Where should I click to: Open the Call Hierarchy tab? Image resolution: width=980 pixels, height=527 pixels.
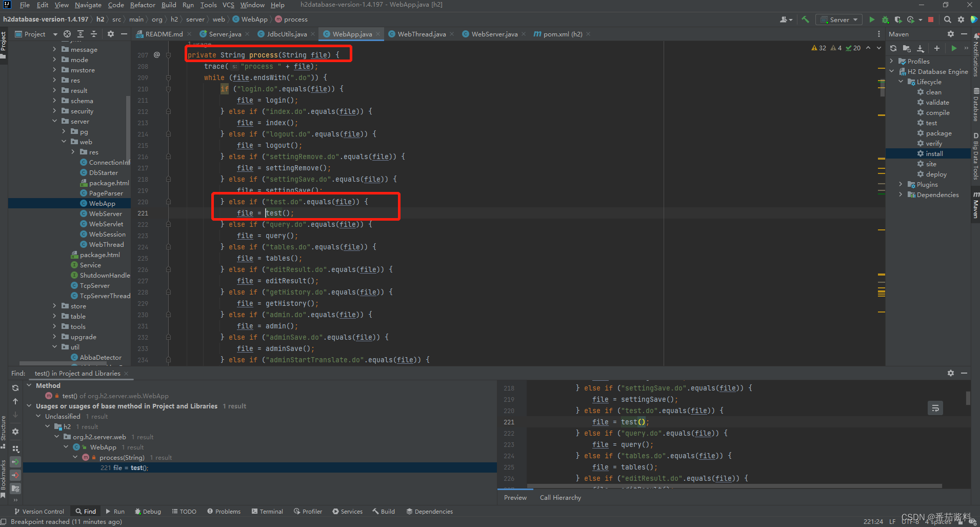point(560,497)
